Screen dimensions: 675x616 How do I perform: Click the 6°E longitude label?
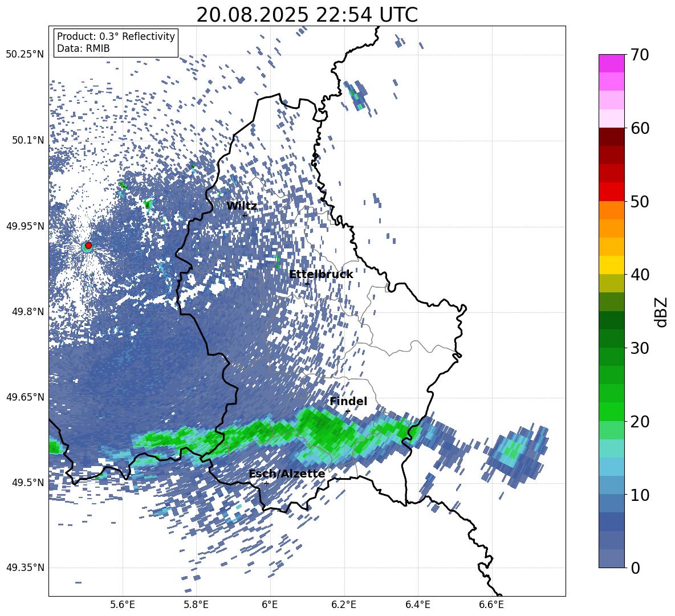[x=270, y=605]
